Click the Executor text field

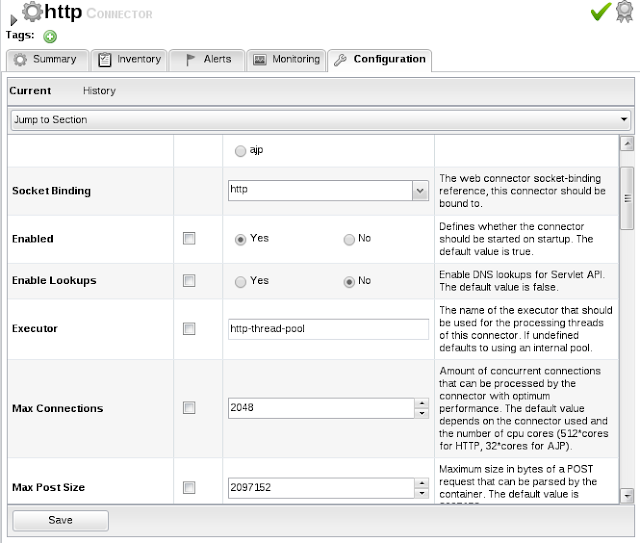click(328, 329)
